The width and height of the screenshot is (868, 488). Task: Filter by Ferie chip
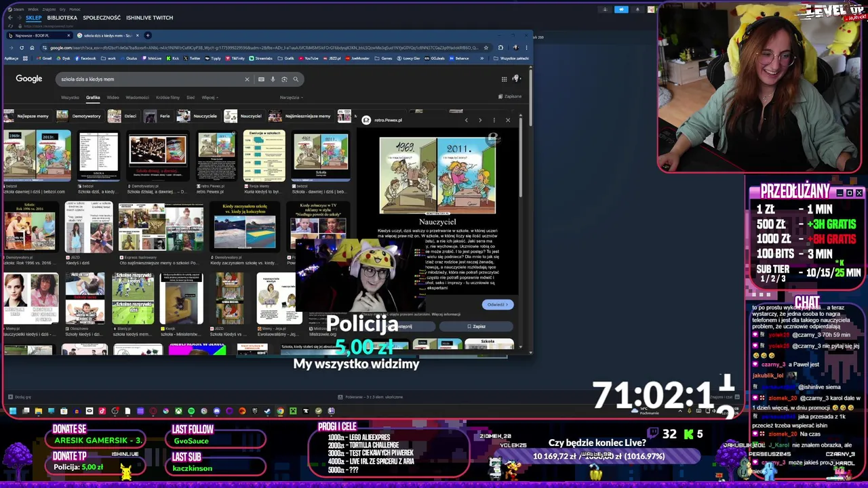click(158, 116)
